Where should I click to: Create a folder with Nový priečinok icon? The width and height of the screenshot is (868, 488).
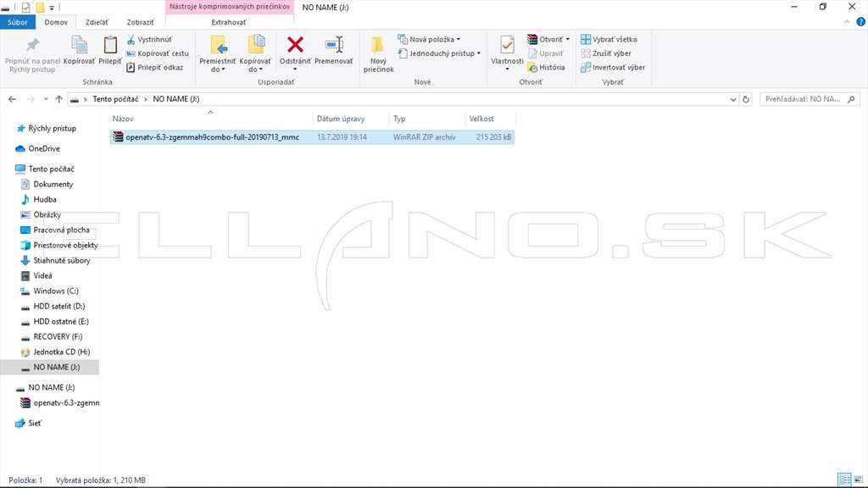pyautogui.click(x=378, y=45)
